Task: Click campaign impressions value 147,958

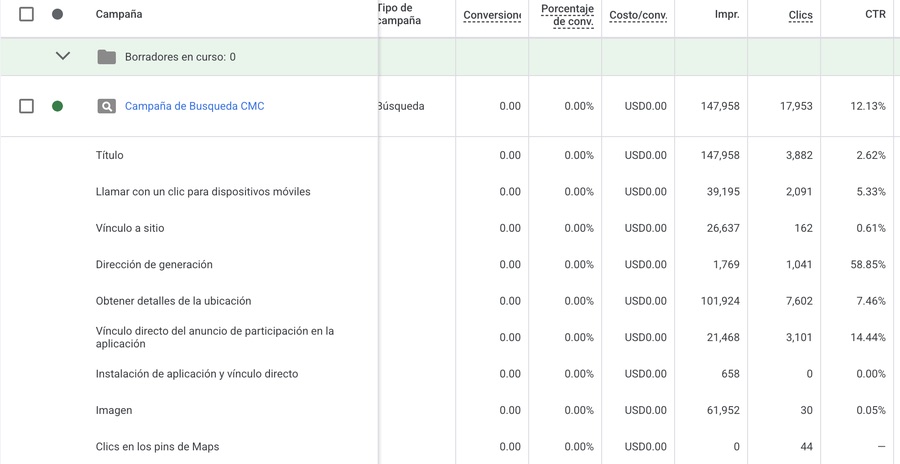Action: (x=720, y=106)
